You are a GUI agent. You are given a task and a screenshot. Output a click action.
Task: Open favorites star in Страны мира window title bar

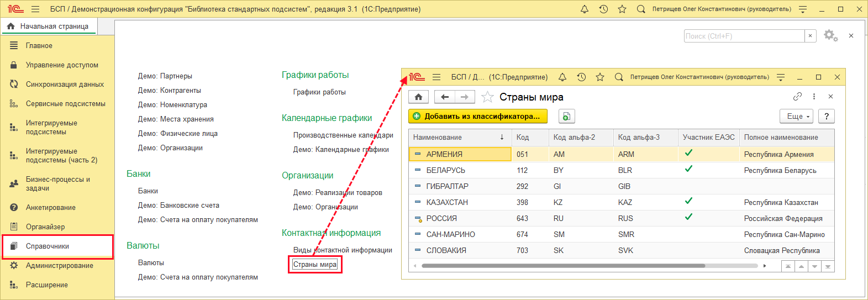[600, 77]
